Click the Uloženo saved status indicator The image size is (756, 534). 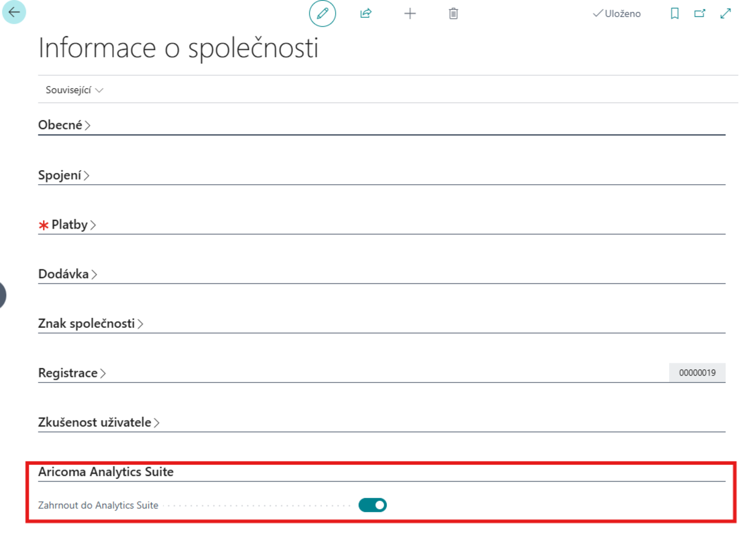point(617,13)
